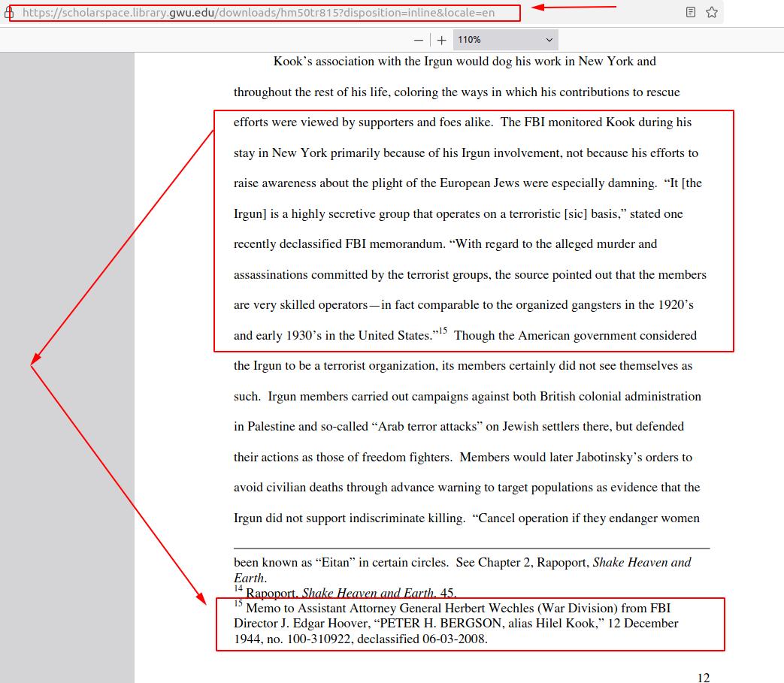Click footnote 15 starting 'Memo to Assistant Attorney'
The image size is (784, 683).
point(456,608)
